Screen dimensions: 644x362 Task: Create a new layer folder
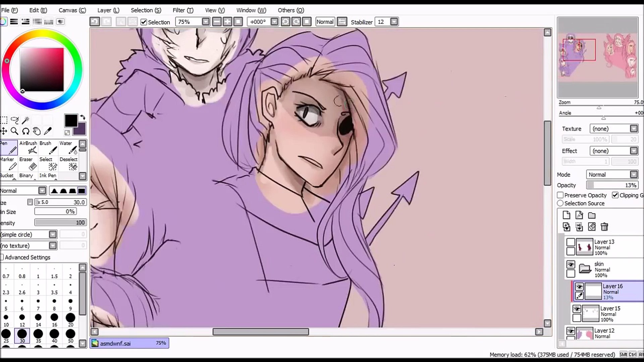pos(592,215)
